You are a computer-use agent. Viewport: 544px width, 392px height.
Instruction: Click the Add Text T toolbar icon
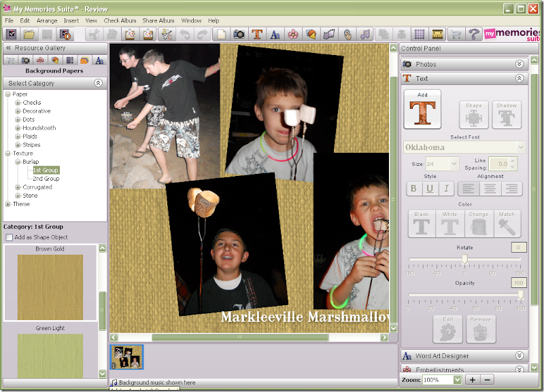[257, 35]
